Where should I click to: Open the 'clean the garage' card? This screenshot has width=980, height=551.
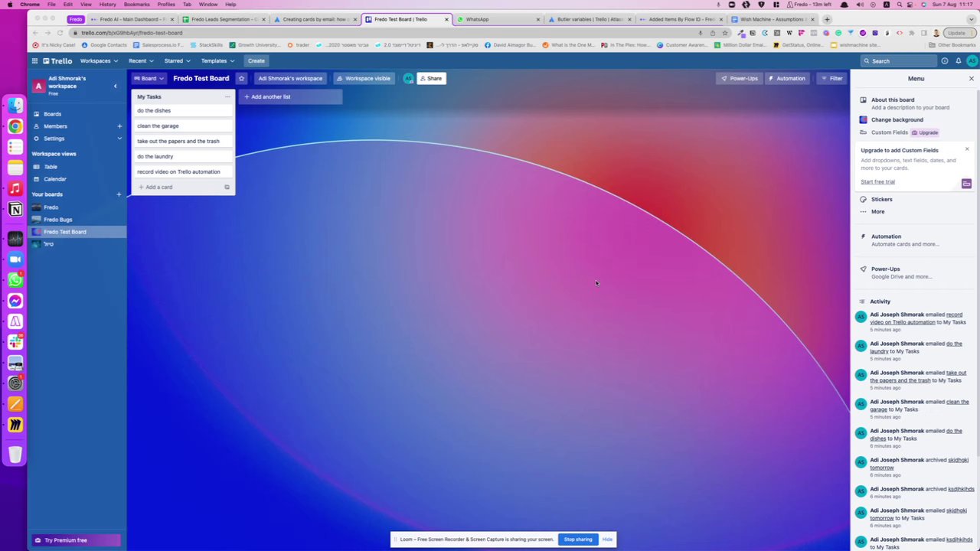click(x=183, y=126)
